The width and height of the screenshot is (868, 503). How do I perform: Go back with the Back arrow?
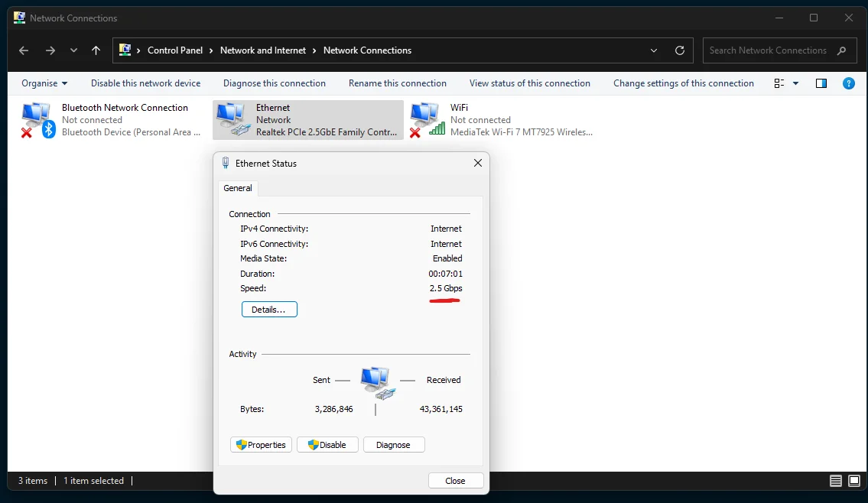23,50
